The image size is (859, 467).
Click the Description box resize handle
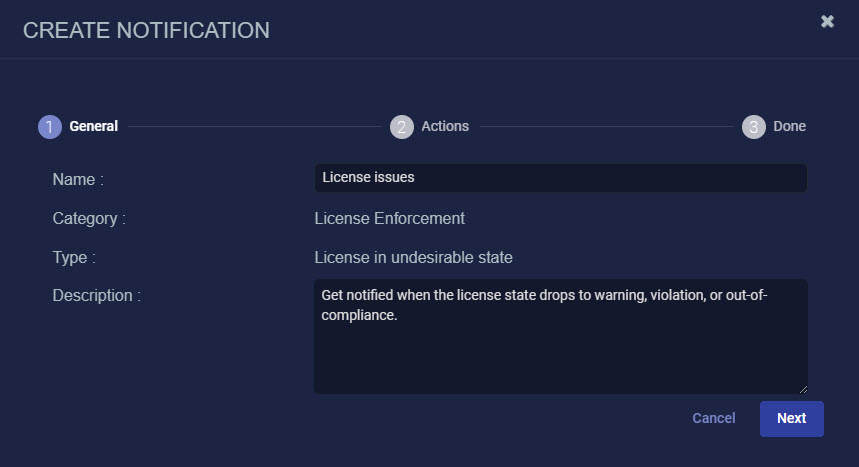click(802, 388)
